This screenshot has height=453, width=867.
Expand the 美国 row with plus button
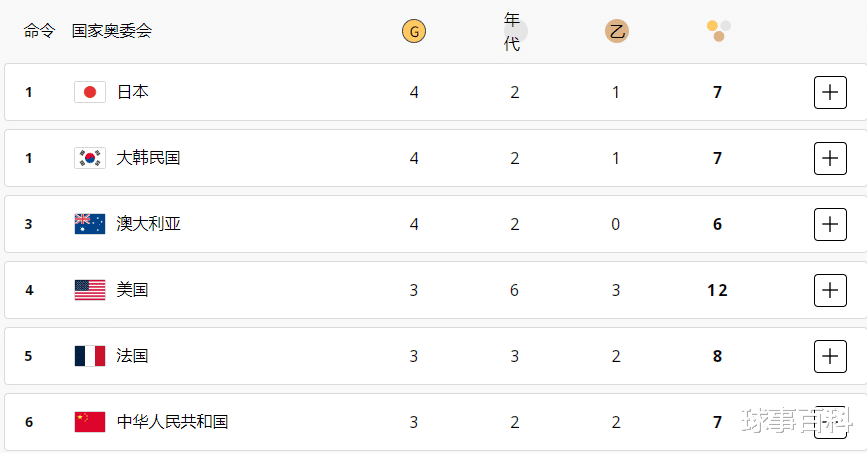830,290
